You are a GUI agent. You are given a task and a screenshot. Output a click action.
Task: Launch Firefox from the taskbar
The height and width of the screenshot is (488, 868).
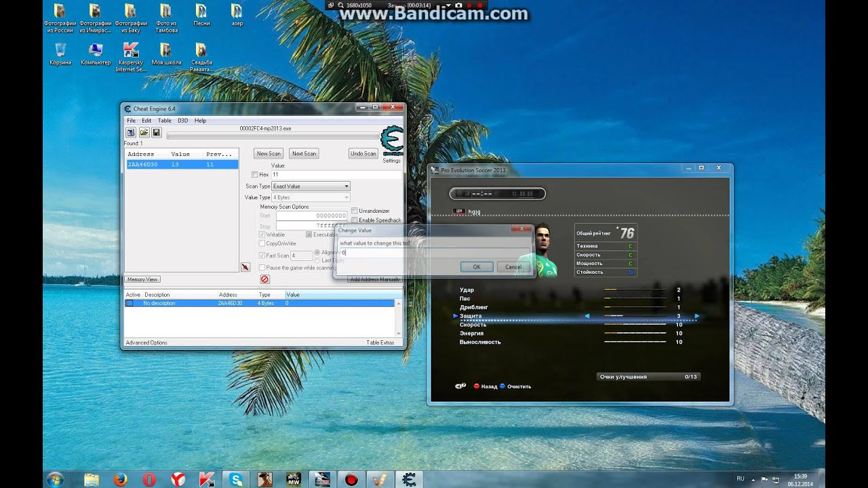pos(120,479)
